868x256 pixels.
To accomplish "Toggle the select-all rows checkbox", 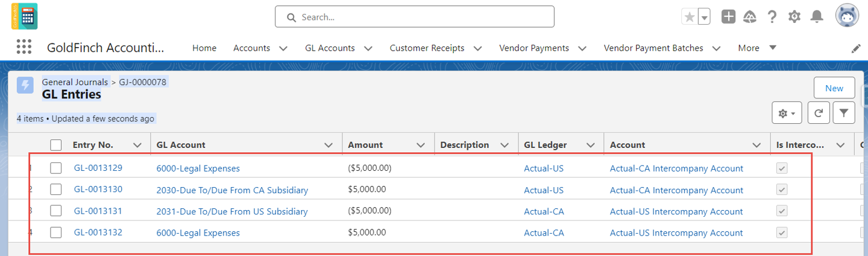I will pyautogui.click(x=56, y=145).
